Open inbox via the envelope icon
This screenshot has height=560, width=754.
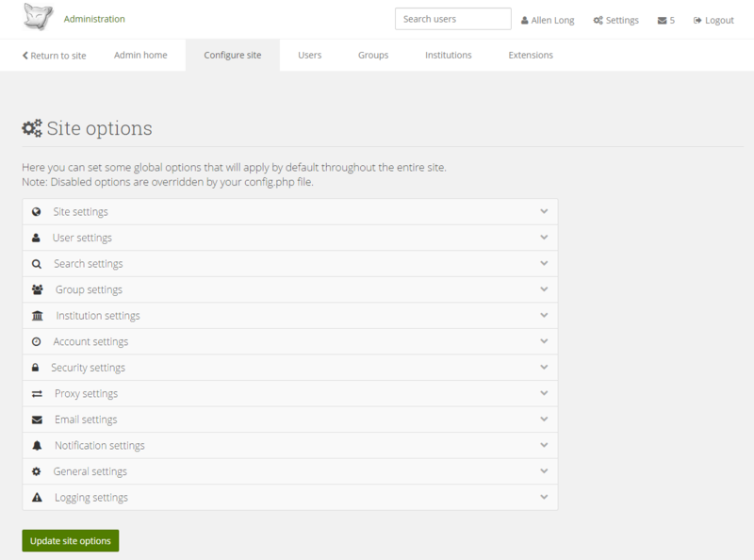point(663,20)
